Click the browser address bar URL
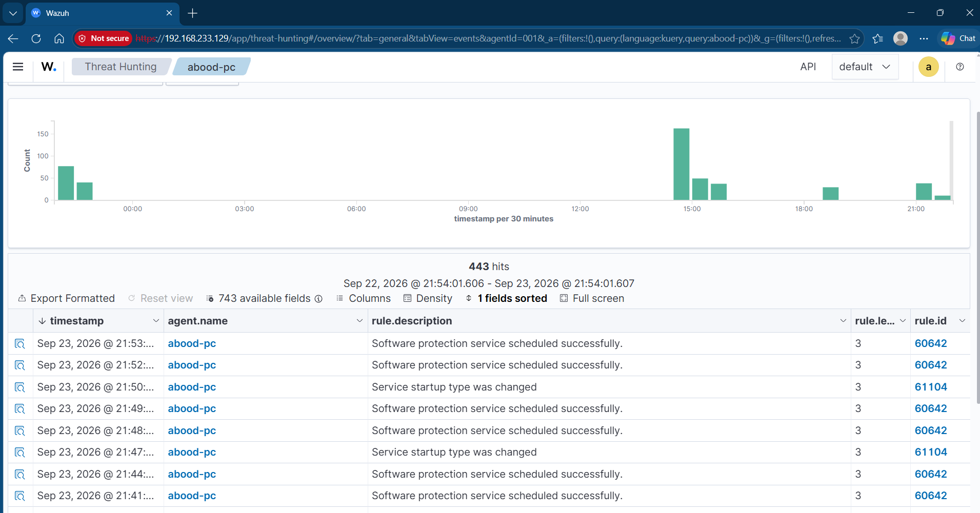Screen dimensions: 980x513 (x=487, y=38)
